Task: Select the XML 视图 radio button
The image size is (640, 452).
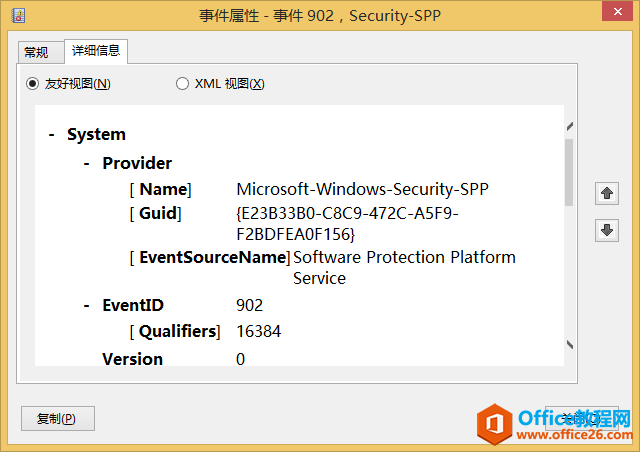Action: 182,84
